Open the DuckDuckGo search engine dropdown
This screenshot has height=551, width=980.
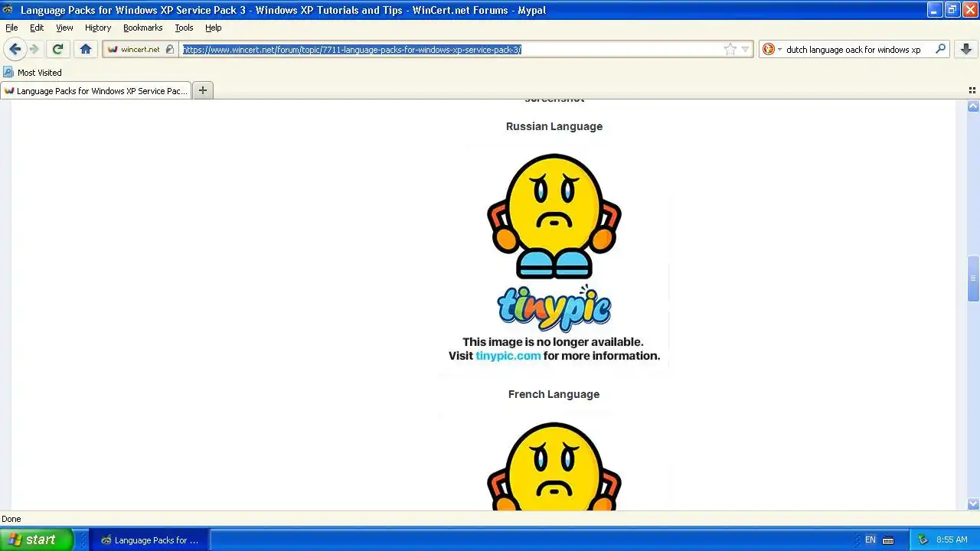tap(772, 49)
